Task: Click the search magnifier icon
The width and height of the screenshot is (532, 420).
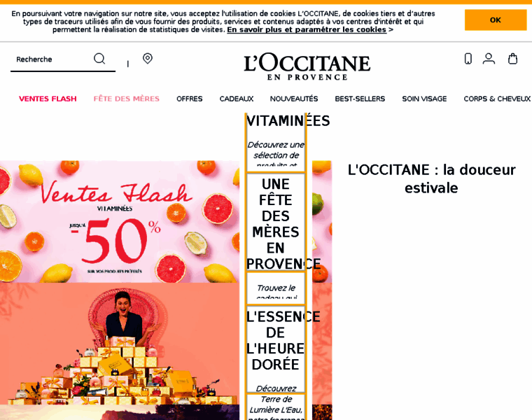Action: tap(99, 58)
